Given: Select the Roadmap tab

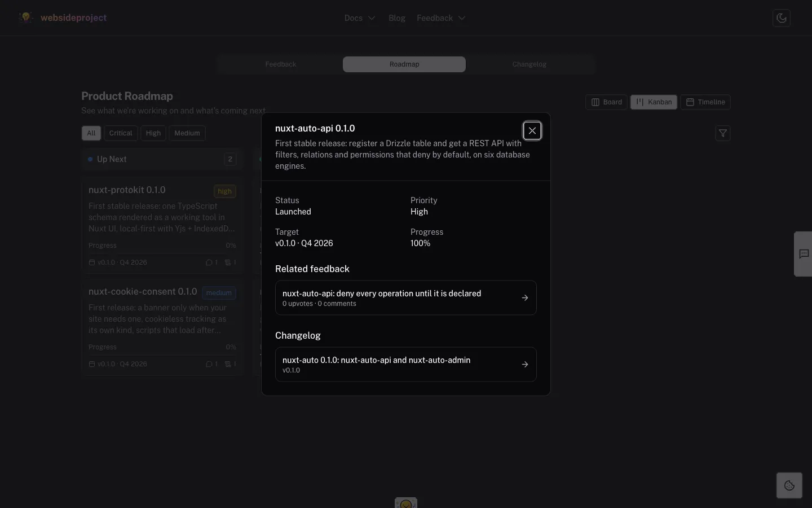Looking at the screenshot, I should tap(404, 64).
